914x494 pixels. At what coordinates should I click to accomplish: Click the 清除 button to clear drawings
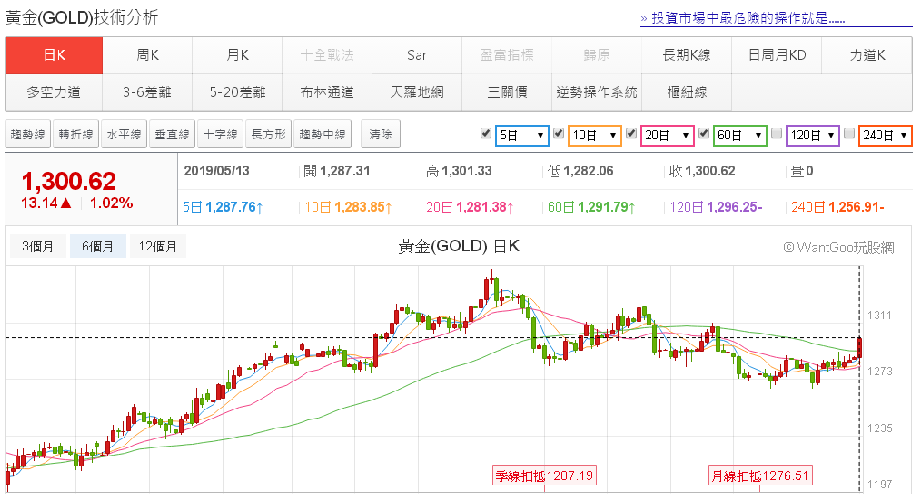pos(380,134)
